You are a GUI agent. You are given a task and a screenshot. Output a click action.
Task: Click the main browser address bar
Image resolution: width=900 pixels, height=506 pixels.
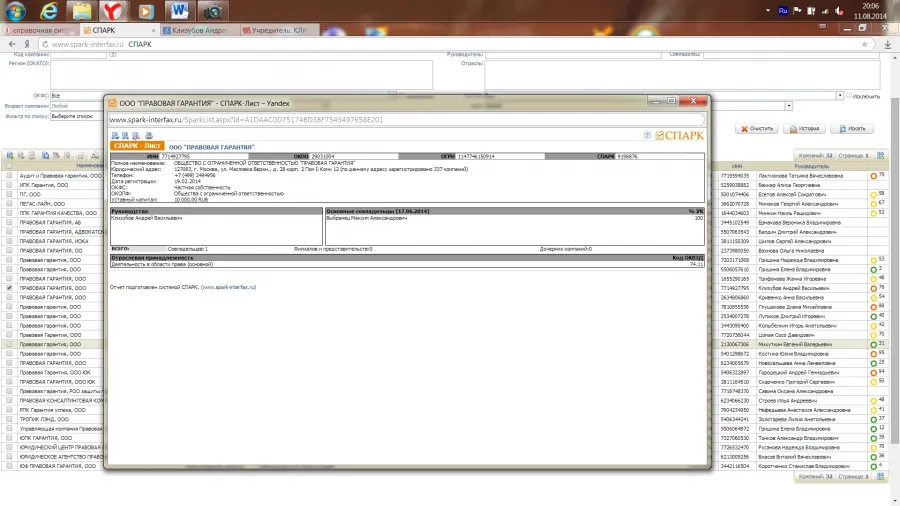pyautogui.click(x=453, y=44)
